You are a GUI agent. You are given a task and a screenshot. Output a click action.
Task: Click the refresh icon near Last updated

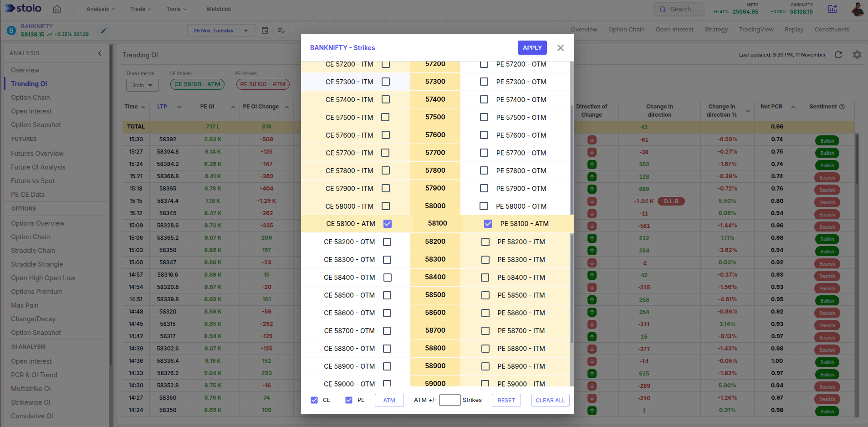838,55
